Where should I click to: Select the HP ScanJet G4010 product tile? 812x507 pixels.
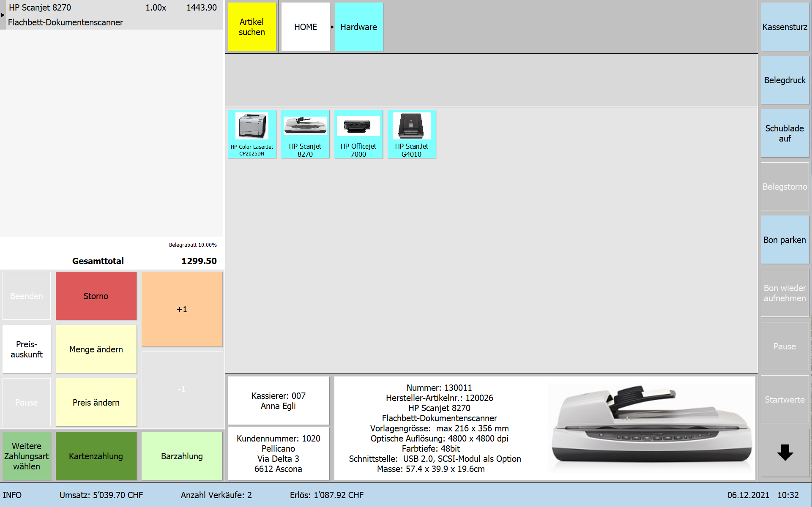pyautogui.click(x=412, y=134)
